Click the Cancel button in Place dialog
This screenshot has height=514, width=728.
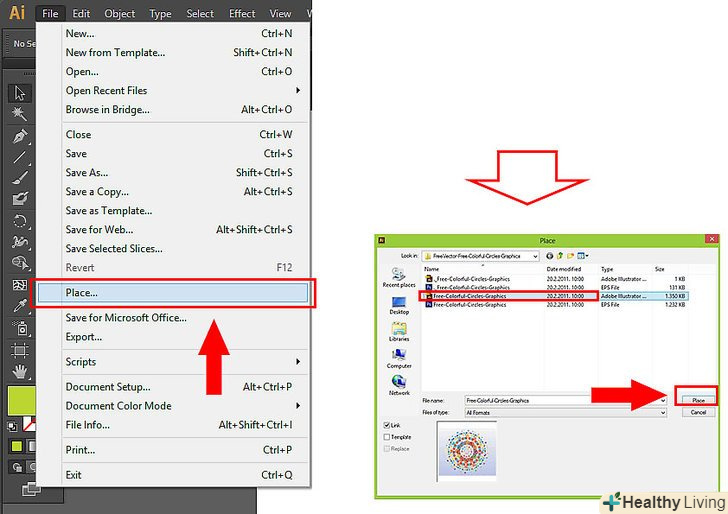[x=698, y=412]
